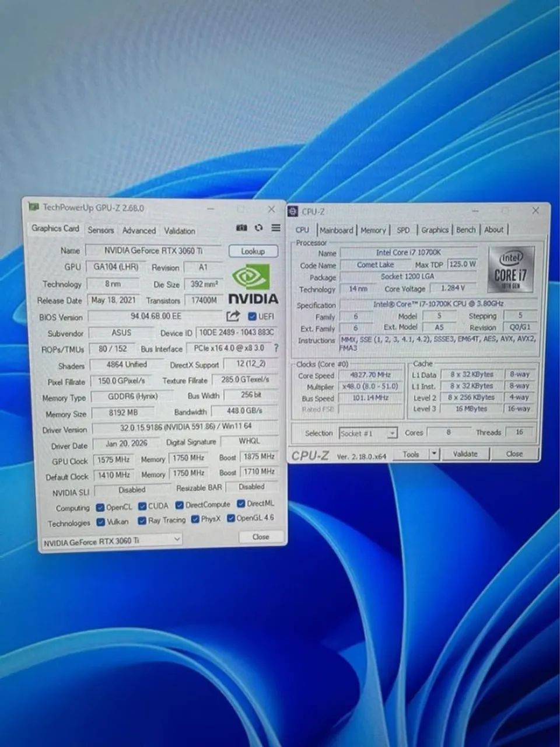Toggle the DirectML checkbox

[x=241, y=503]
